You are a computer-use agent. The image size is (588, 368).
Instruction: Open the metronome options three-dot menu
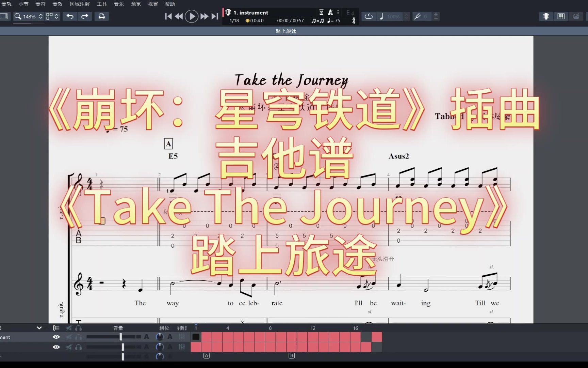[338, 12]
